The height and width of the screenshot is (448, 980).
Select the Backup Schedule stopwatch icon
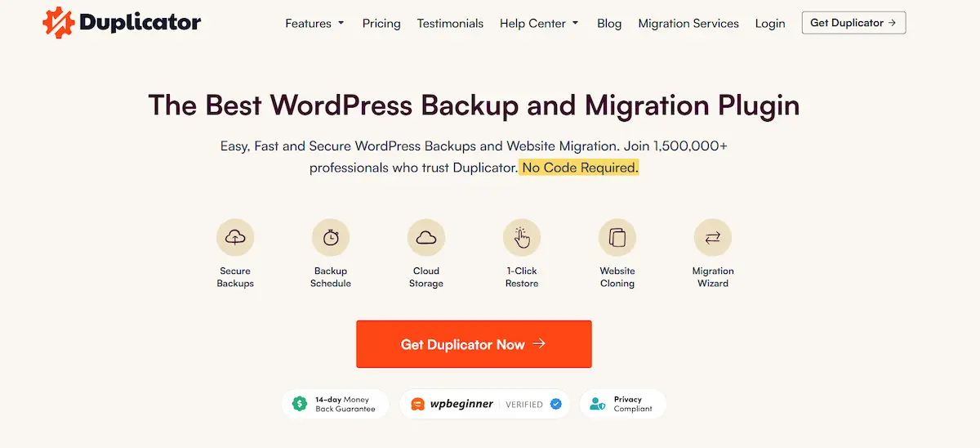click(331, 238)
